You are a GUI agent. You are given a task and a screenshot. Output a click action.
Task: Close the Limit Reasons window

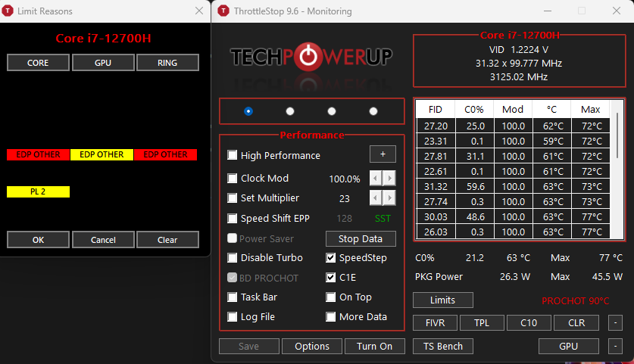[199, 11]
